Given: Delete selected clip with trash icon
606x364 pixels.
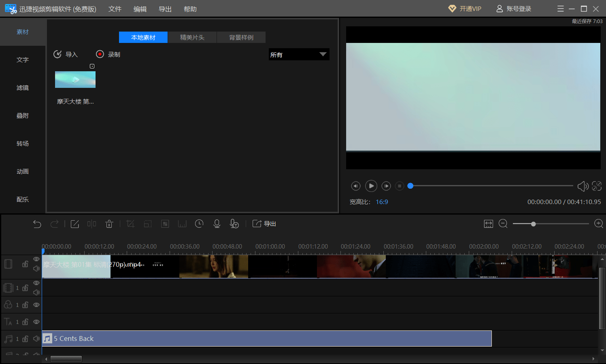Looking at the screenshot, I should click(109, 224).
